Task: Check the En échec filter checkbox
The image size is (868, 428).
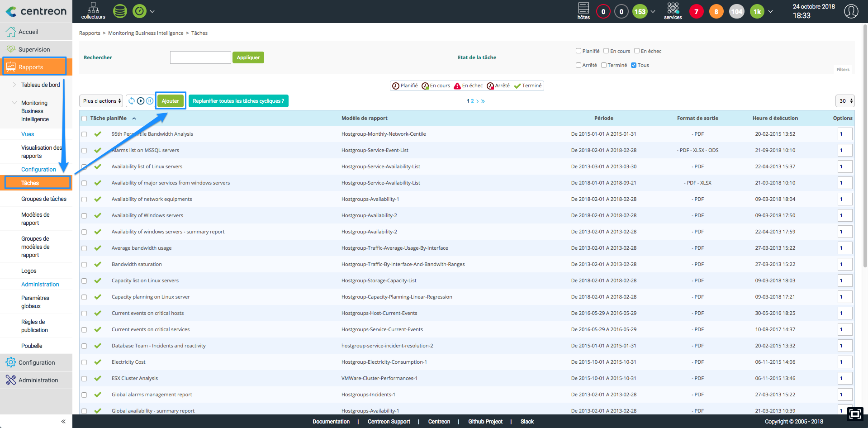Action: (x=637, y=51)
